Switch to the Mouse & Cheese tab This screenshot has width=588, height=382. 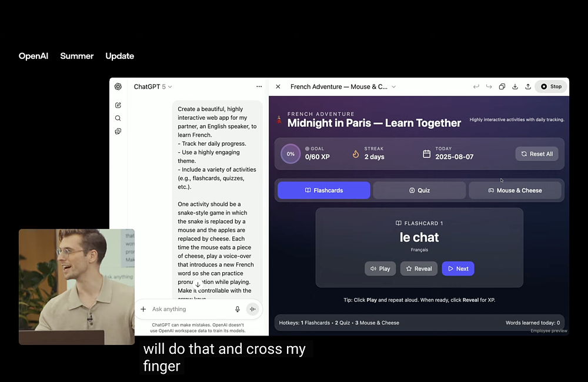click(x=515, y=190)
